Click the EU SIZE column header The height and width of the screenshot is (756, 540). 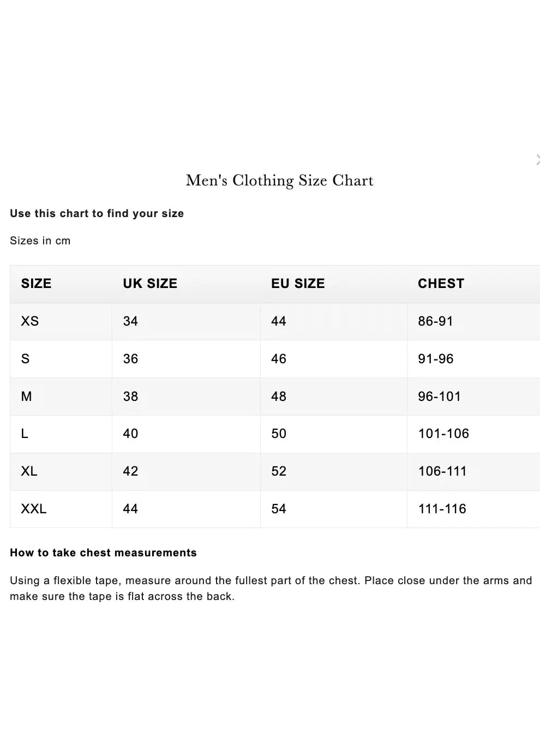(298, 284)
